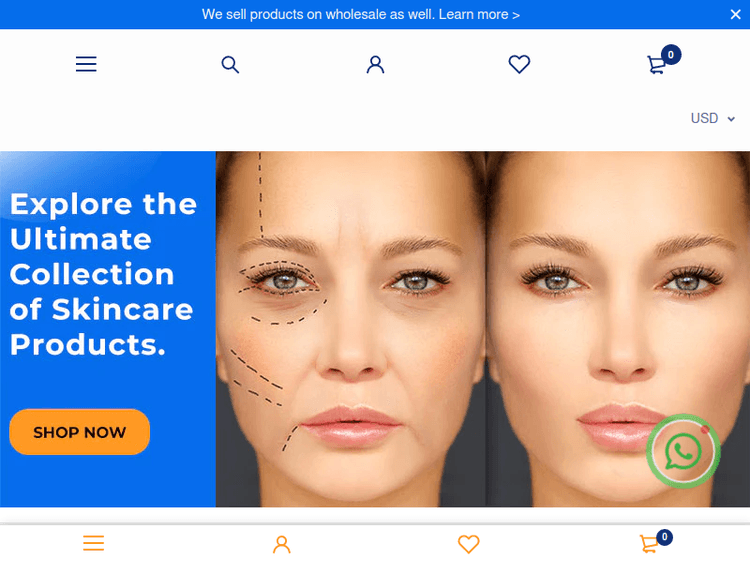
Task: Click the SHOP NOW button
Action: [79, 432]
